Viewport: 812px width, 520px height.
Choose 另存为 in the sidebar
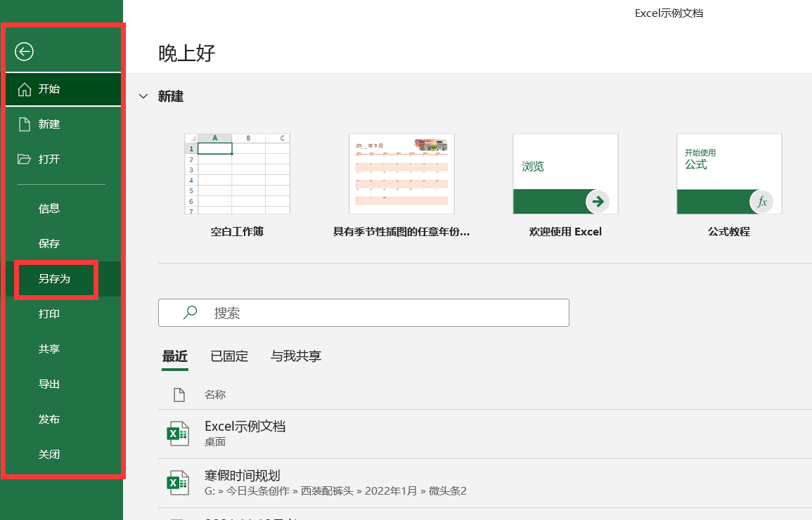(x=54, y=279)
